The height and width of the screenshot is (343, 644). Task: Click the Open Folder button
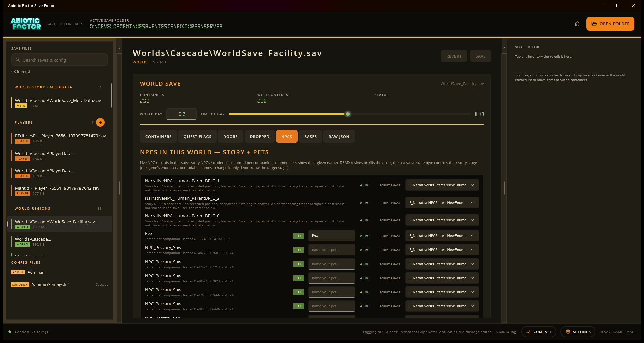[610, 24]
